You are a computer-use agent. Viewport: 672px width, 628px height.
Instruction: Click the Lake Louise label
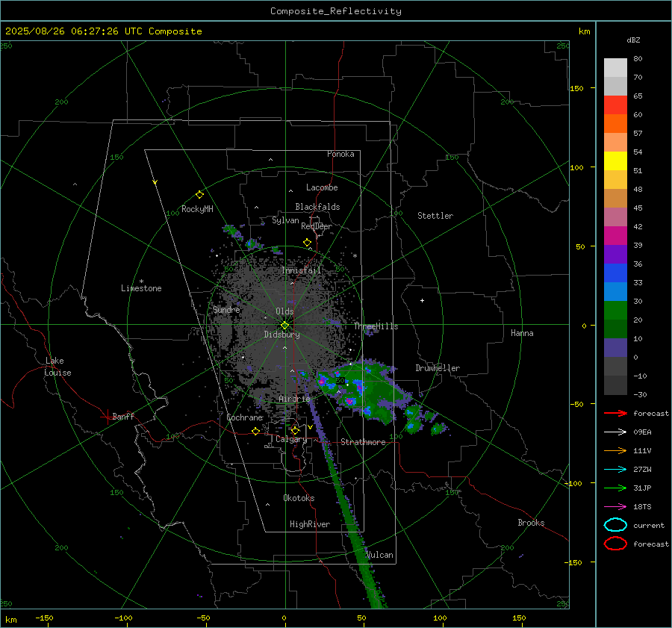point(57,367)
